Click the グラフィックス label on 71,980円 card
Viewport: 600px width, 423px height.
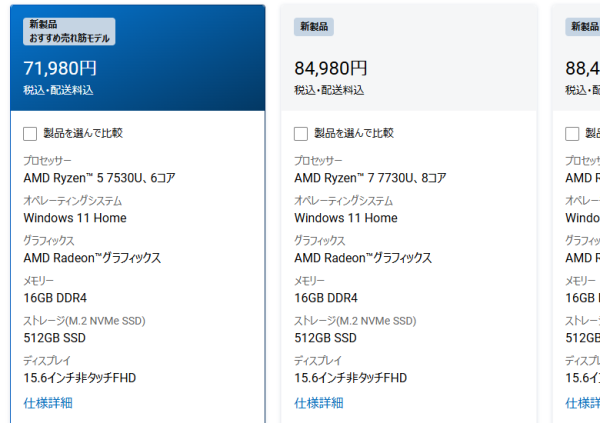(49, 241)
